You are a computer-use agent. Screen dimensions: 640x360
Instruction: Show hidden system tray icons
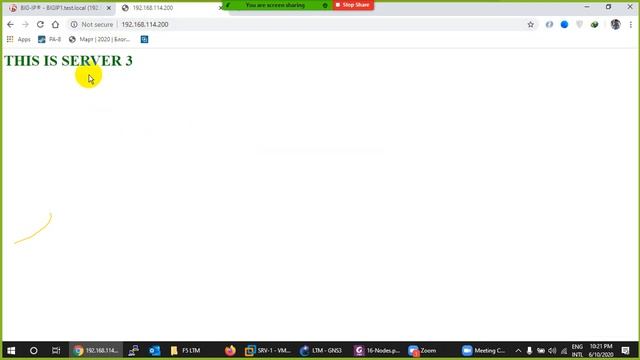tap(518, 350)
